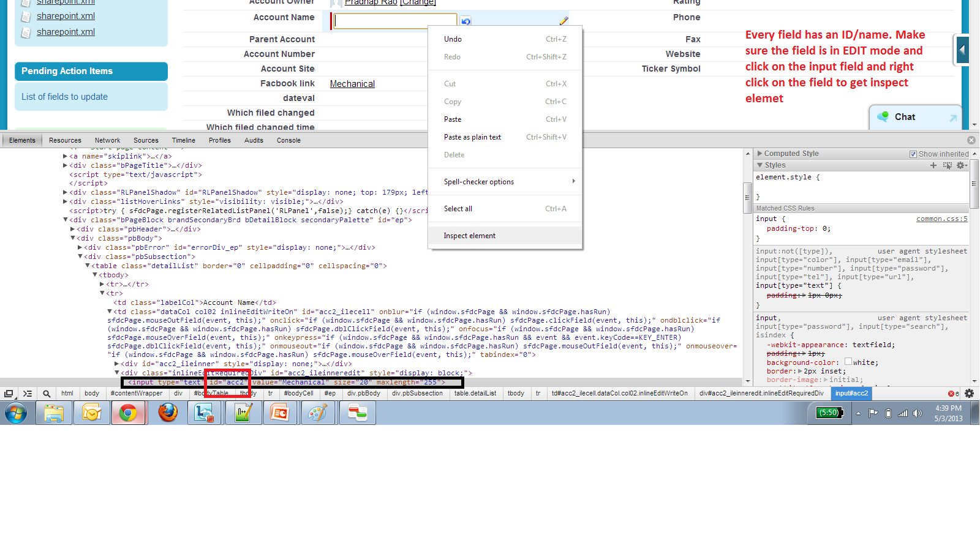The height and width of the screenshot is (551, 980).
Task: Open Spell-checker options submenu
Action: pyautogui.click(x=505, y=182)
